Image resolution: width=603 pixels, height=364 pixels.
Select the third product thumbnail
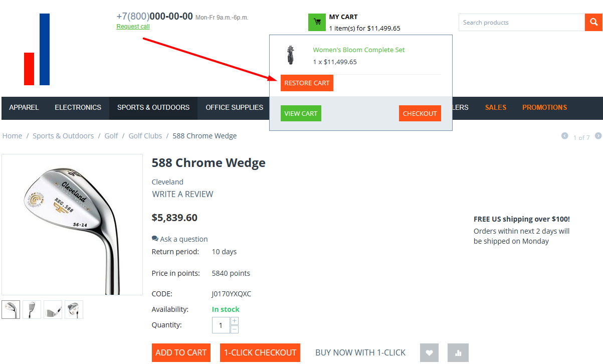53,310
